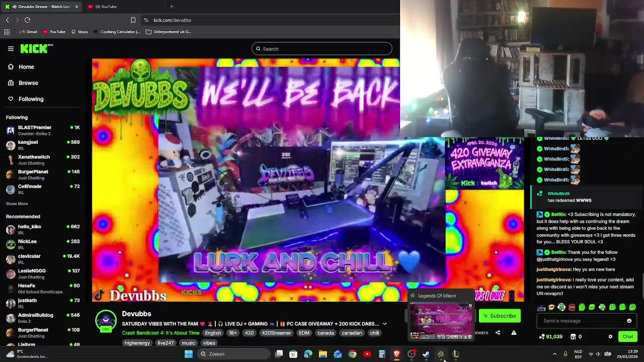644x362 pixels.
Task: Open a new browser tab
Action: tap(172, 7)
